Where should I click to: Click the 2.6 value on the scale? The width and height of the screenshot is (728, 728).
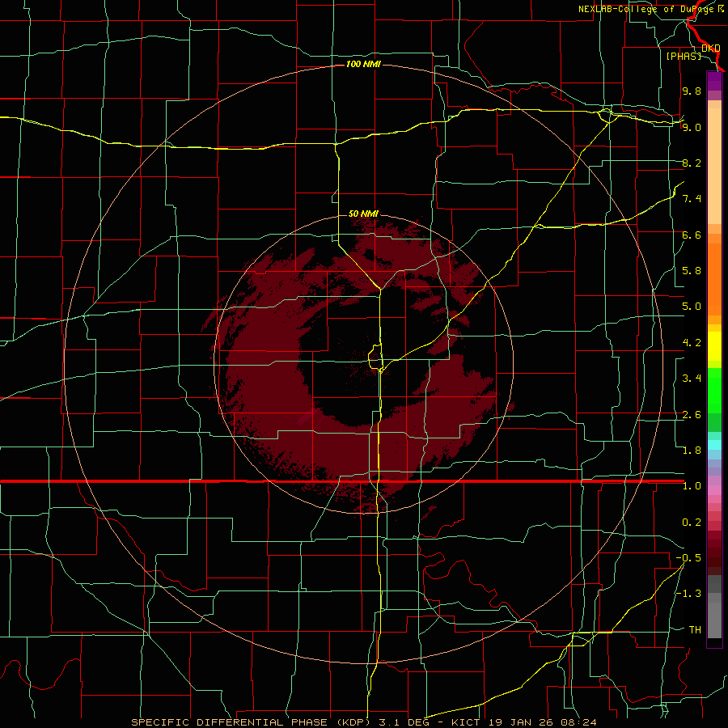tap(692, 415)
